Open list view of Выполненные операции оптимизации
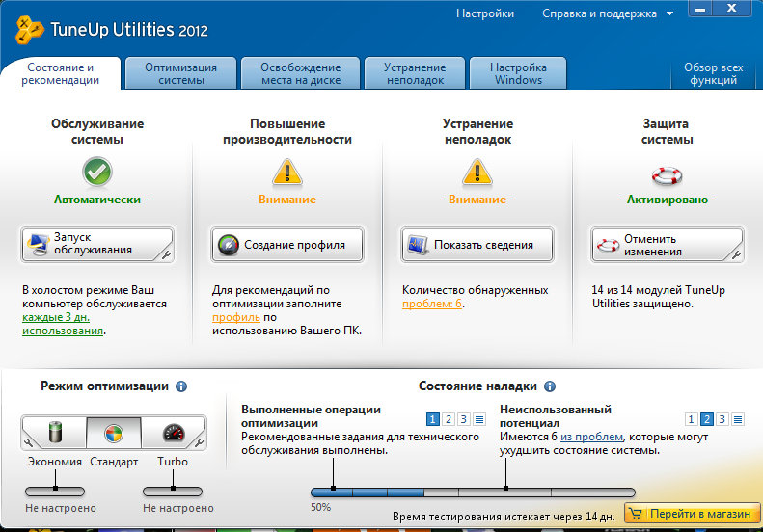The width and height of the screenshot is (763, 532). pos(479,418)
